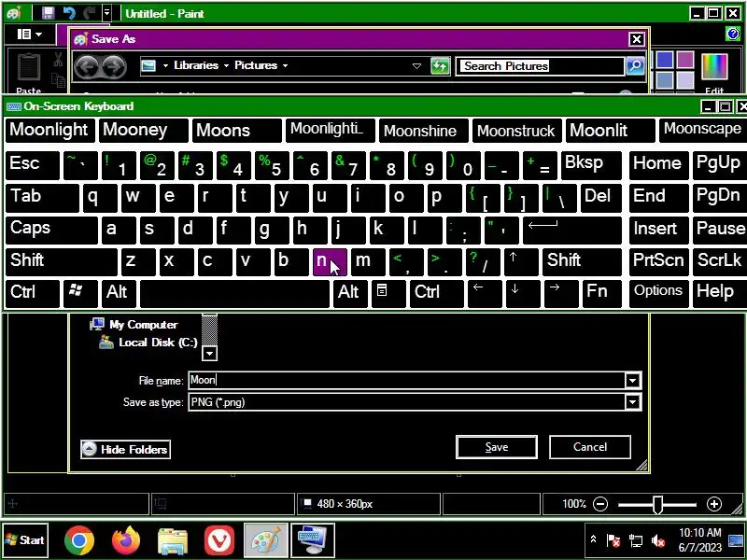The image size is (747, 560).
Task: Open the Paint file menu button
Action: (x=30, y=35)
